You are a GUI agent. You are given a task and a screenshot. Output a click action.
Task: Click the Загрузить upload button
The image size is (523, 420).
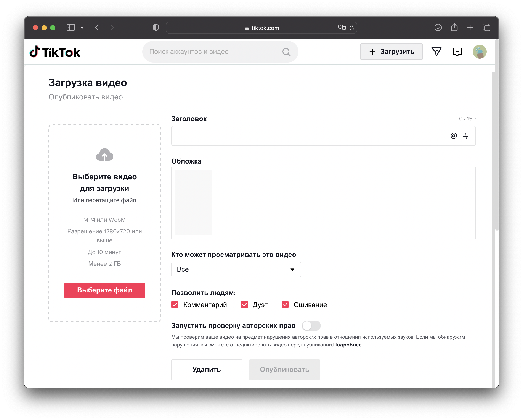click(x=391, y=52)
